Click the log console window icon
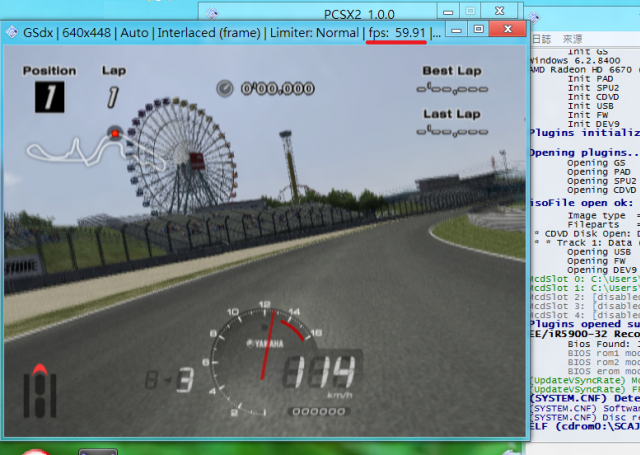This screenshot has height=455, width=640. (x=533, y=18)
